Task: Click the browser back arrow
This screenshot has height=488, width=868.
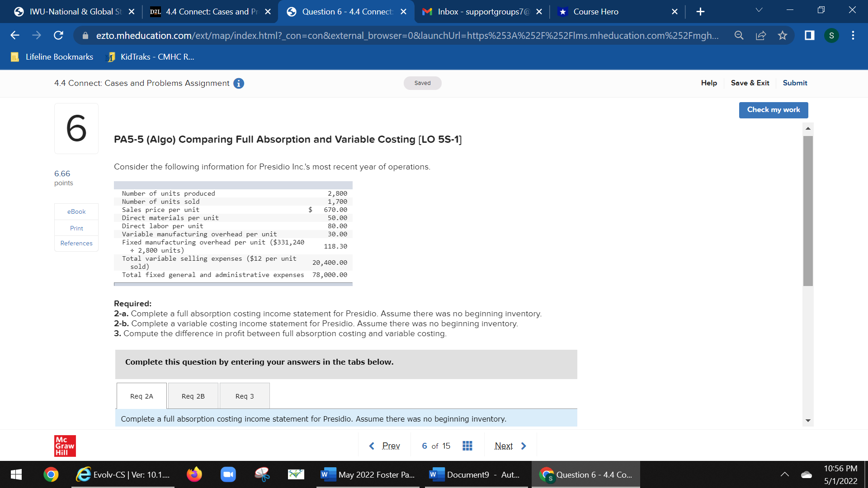Action: coord(14,35)
